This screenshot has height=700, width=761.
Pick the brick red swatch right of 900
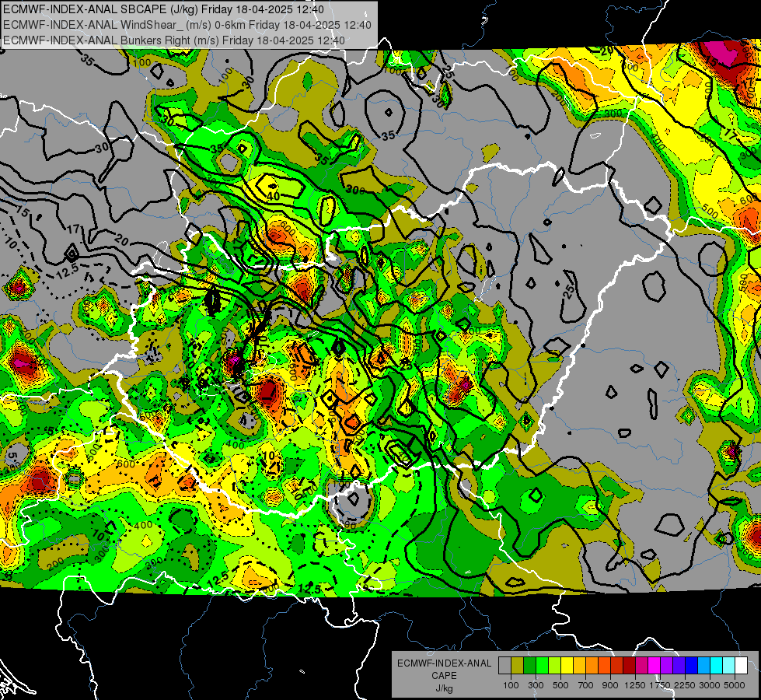point(617,666)
